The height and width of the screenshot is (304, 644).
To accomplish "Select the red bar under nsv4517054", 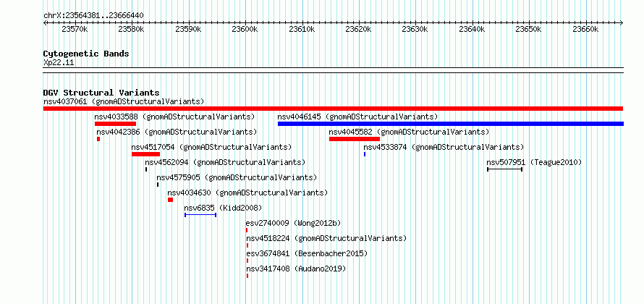I will 145,154.
